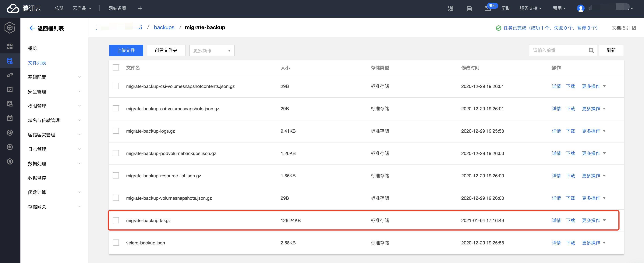Click the hexagon COS product icon
644x263 pixels.
(10, 27)
